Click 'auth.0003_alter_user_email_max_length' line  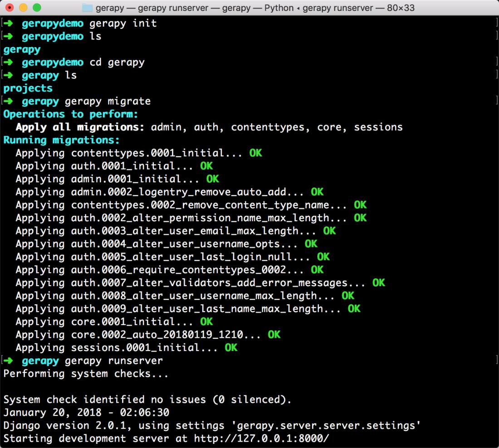coord(176,231)
